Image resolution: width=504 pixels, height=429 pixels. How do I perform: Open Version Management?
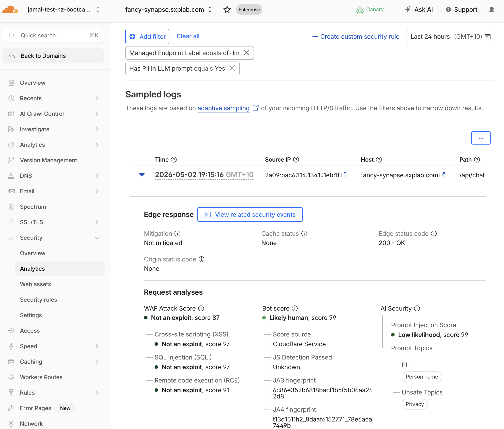tap(48, 160)
